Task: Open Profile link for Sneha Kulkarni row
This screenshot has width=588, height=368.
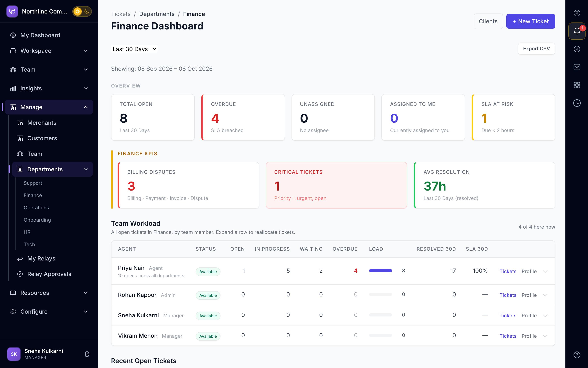Action: (529, 315)
